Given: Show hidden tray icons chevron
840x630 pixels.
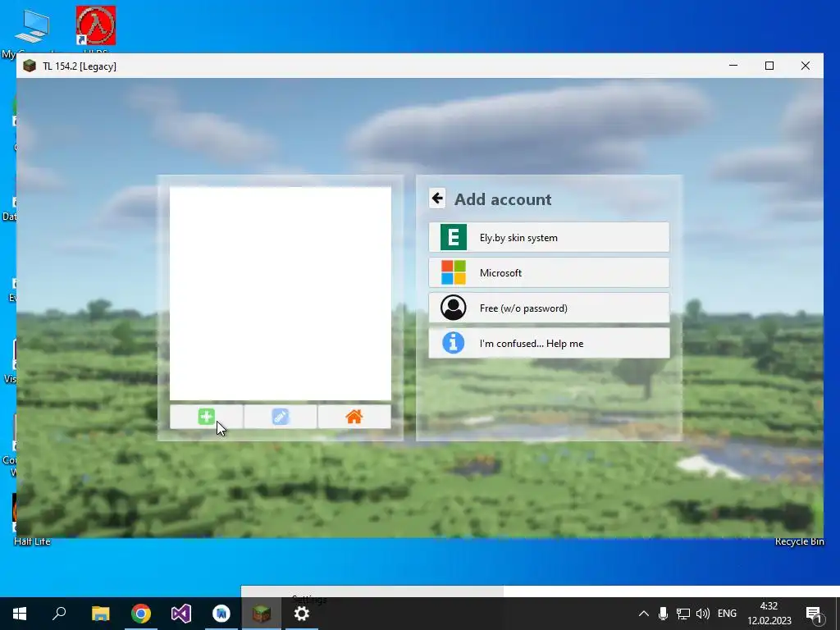Looking at the screenshot, I should pos(644,614).
